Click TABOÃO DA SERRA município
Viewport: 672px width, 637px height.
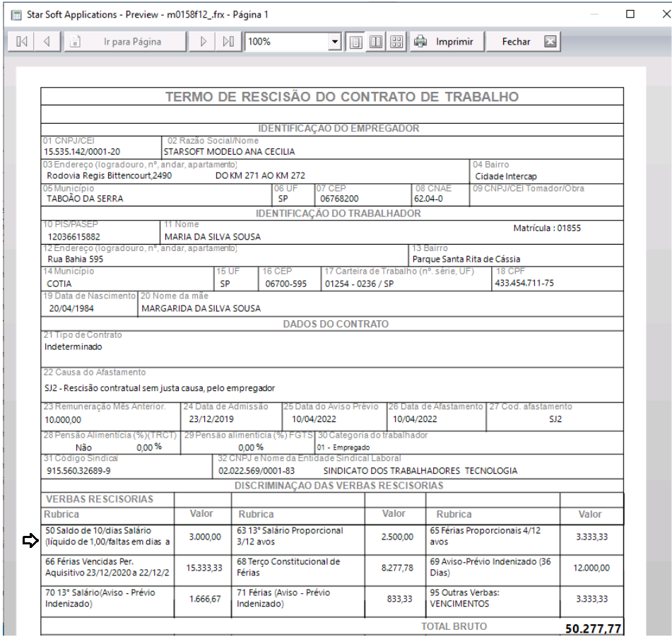(85, 199)
